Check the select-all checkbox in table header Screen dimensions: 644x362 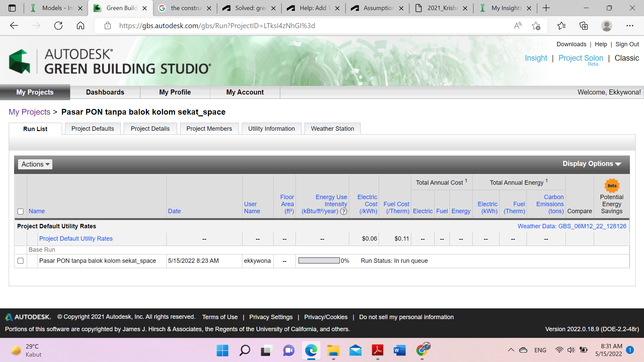20,212
